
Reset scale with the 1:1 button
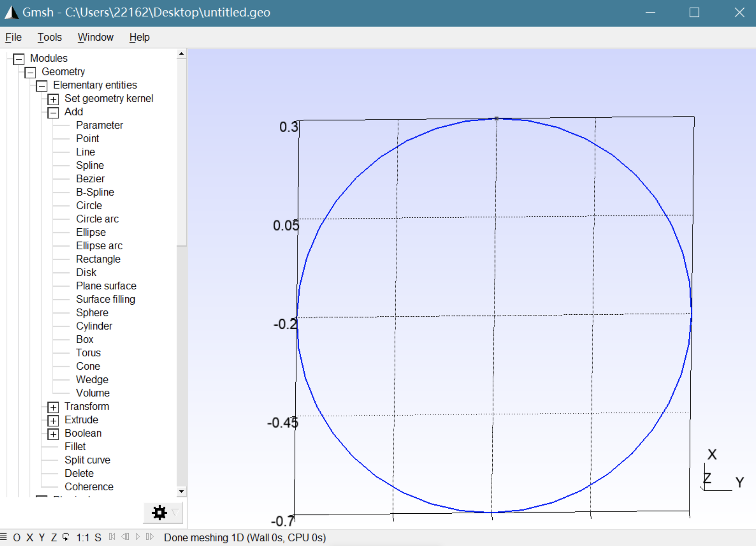(x=83, y=538)
